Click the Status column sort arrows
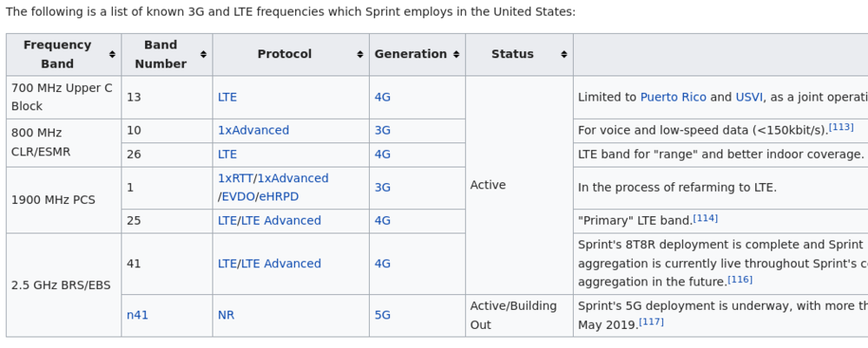The height and width of the screenshot is (348, 868). (x=564, y=55)
